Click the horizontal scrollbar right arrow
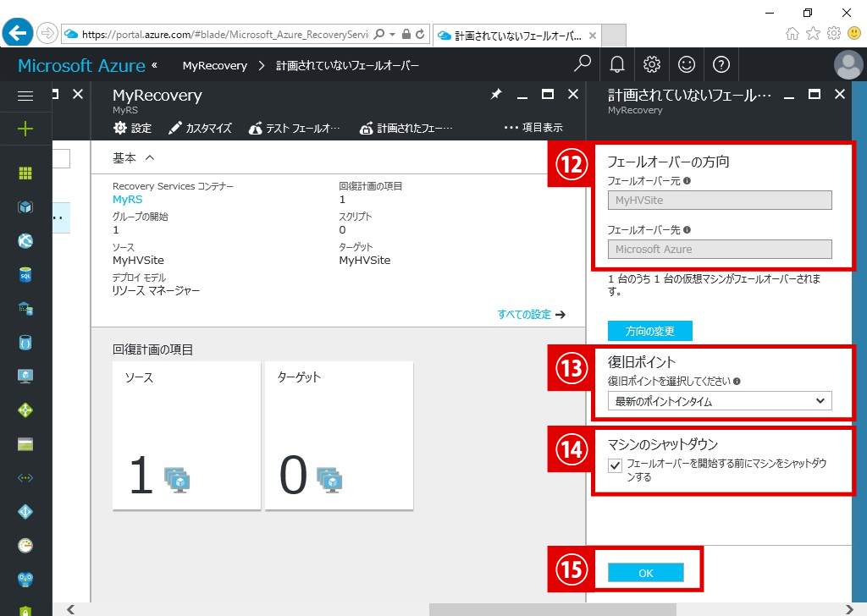867x616 pixels. point(849,609)
